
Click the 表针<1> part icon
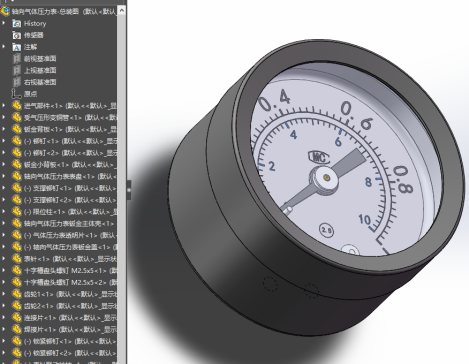pyautogui.click(x=17, y=259)
